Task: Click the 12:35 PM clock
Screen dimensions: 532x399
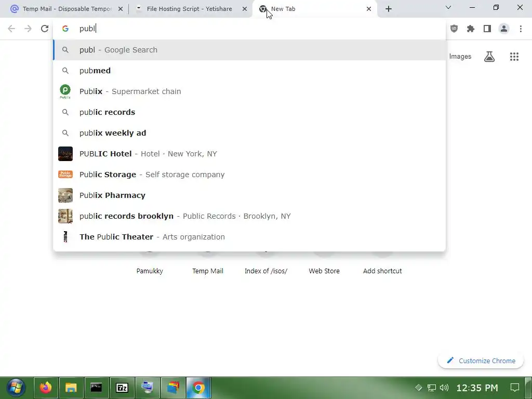Action: tap(477, 388)
